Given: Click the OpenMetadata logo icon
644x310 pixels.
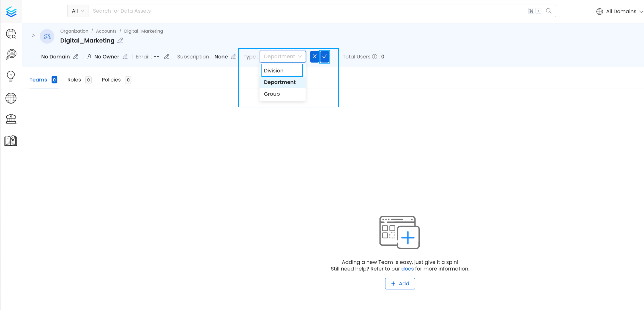Looking at the screenshot, I should [11, 11].
